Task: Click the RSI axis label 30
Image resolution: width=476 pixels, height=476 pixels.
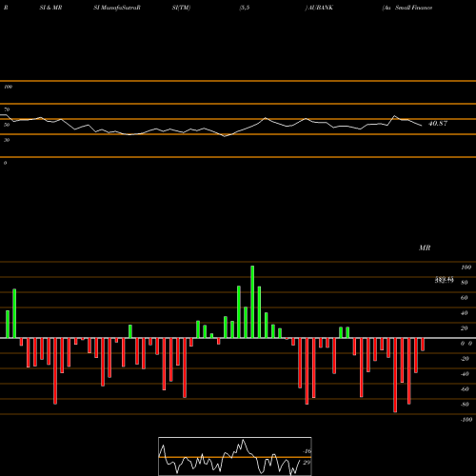Action: point(7,140)
